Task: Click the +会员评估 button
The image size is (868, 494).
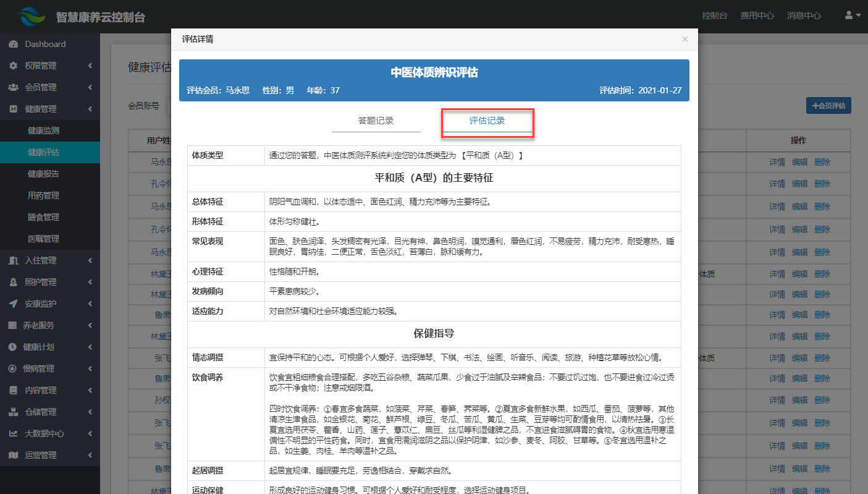Action: (828, 106)
